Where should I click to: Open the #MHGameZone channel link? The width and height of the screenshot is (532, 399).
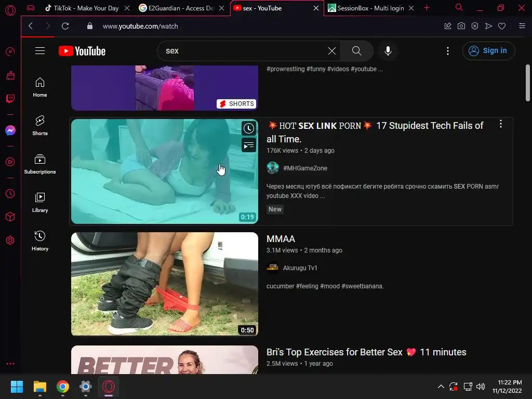click(x=305, y=168)
